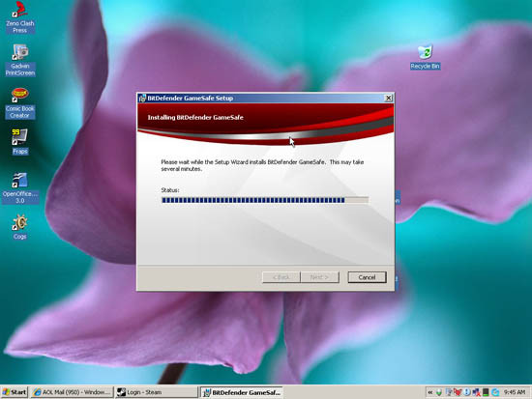Expand hidden tray icons with the double chevron
This screenshot has width=532, height=399.
pyautogui.click(x=429, y=392)
